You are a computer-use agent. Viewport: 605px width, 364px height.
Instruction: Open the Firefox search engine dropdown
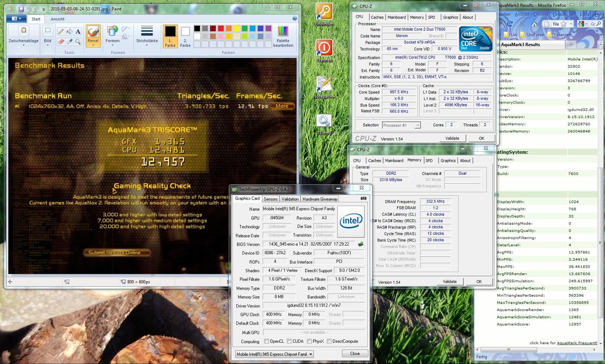coord(586,24)
